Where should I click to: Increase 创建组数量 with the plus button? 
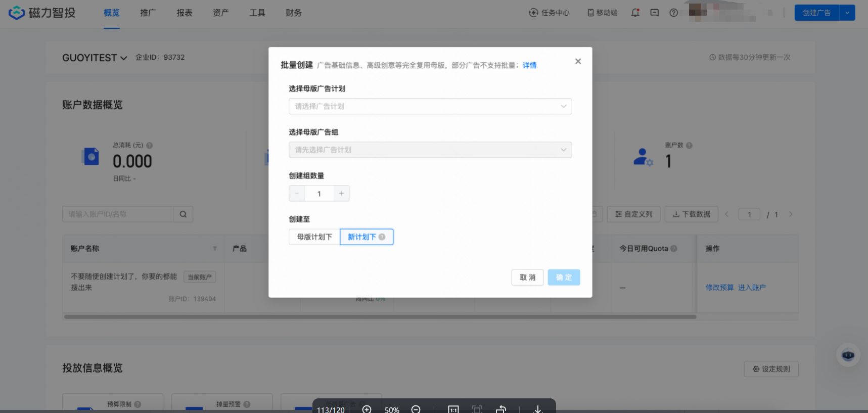341,194
